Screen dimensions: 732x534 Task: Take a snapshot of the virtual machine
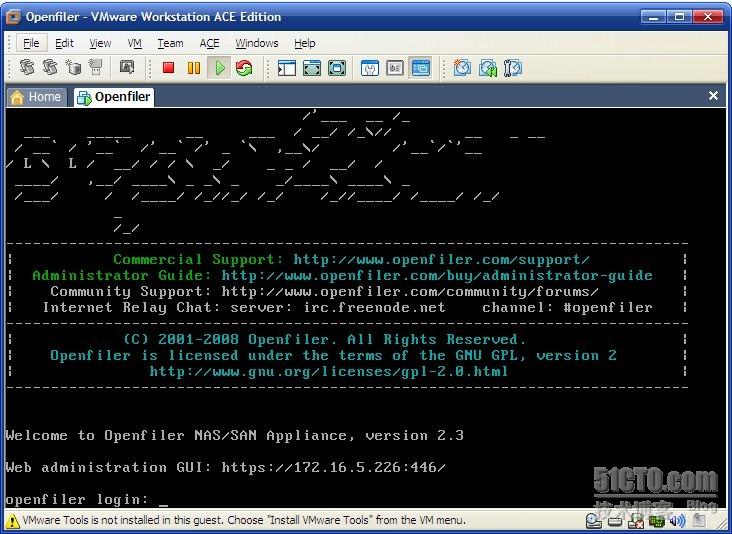[462, 68]
